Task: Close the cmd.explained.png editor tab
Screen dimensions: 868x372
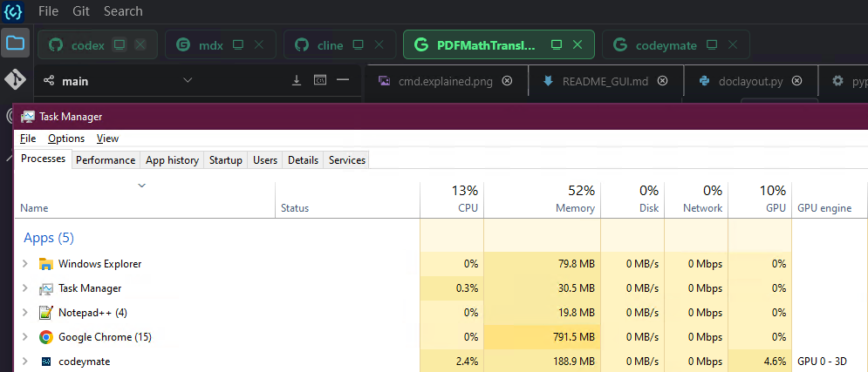Action: (x=507, y=81)
